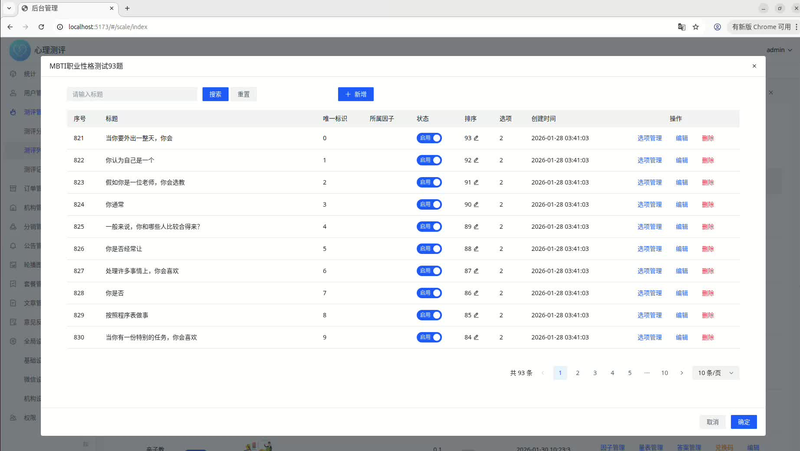Toggle status switch for row 827
Screen dimensions: 800x451
pyautogui.click(x=429, y=271)
